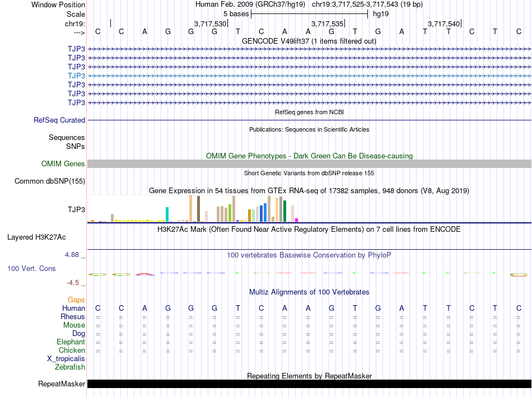Click the GENCODE V49lift37 track title
The height and width of the screenshot is (397, 532).
pyautogui.click(x=309, y=41)
